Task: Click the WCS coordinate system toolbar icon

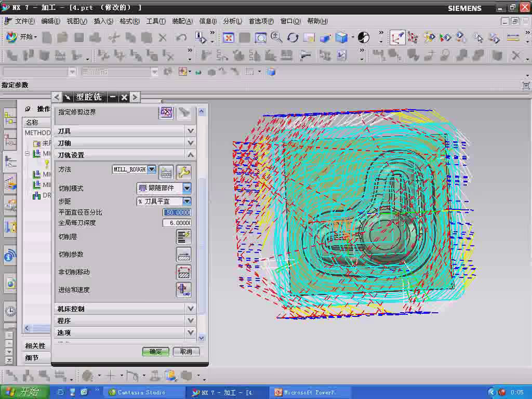Action: (397, 37)
